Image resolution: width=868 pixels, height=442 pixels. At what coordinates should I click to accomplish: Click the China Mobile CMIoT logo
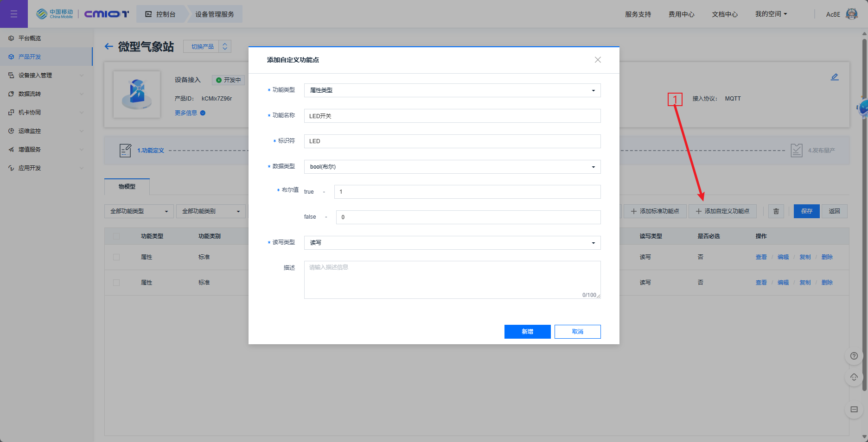coord(83,14)
